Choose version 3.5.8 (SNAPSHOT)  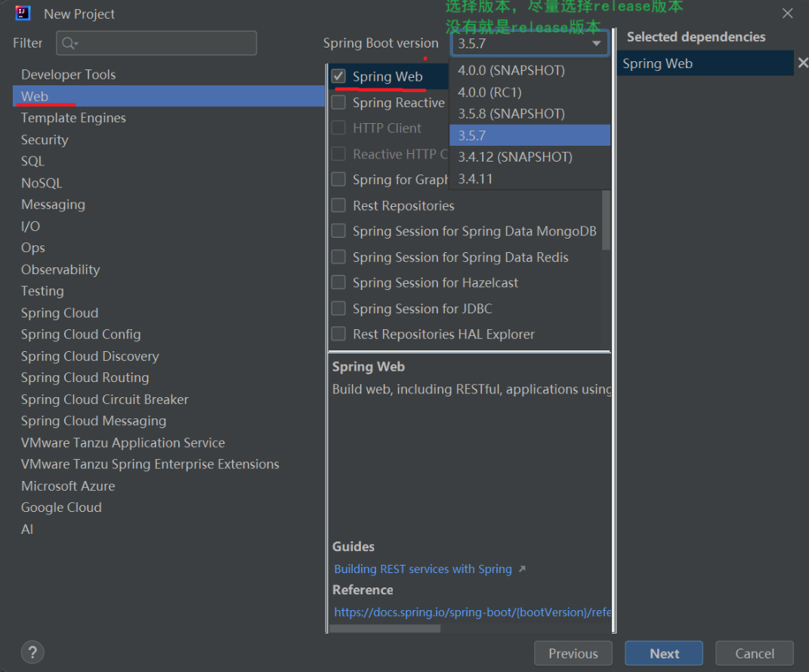pos(530,113)
